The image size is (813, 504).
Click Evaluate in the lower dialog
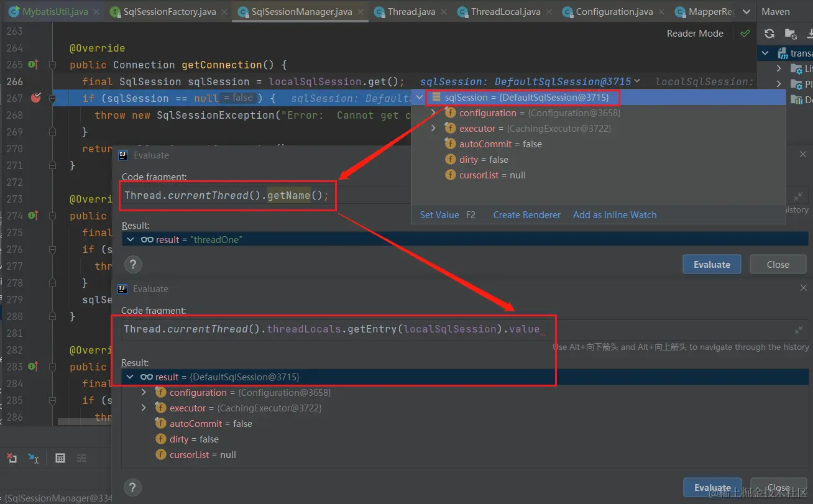712,488
